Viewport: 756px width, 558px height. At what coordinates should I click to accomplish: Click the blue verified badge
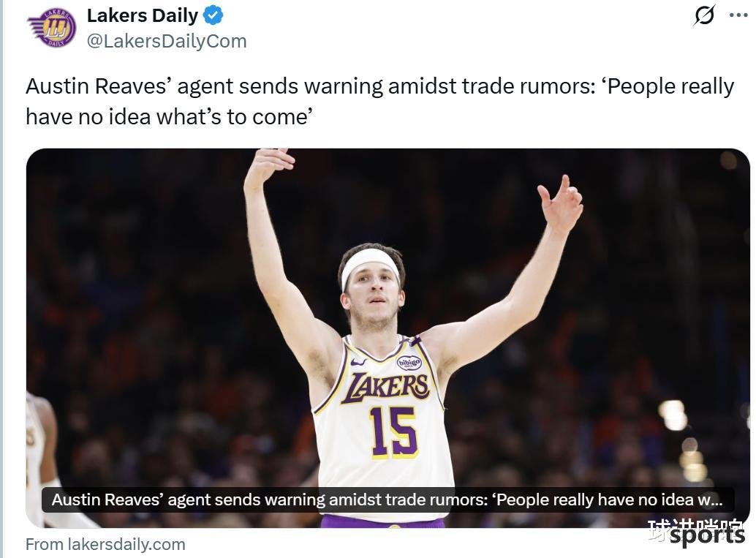click(213, 15)
